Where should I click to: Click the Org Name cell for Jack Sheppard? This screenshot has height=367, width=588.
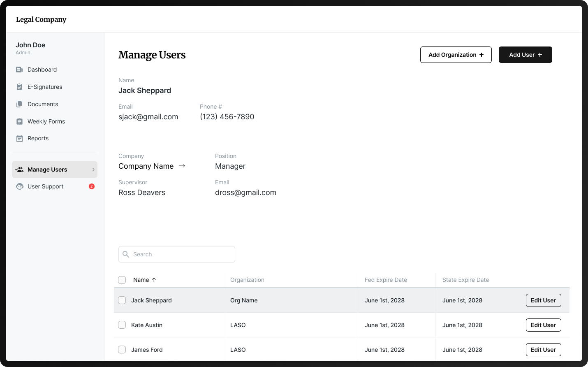(244, 300)
